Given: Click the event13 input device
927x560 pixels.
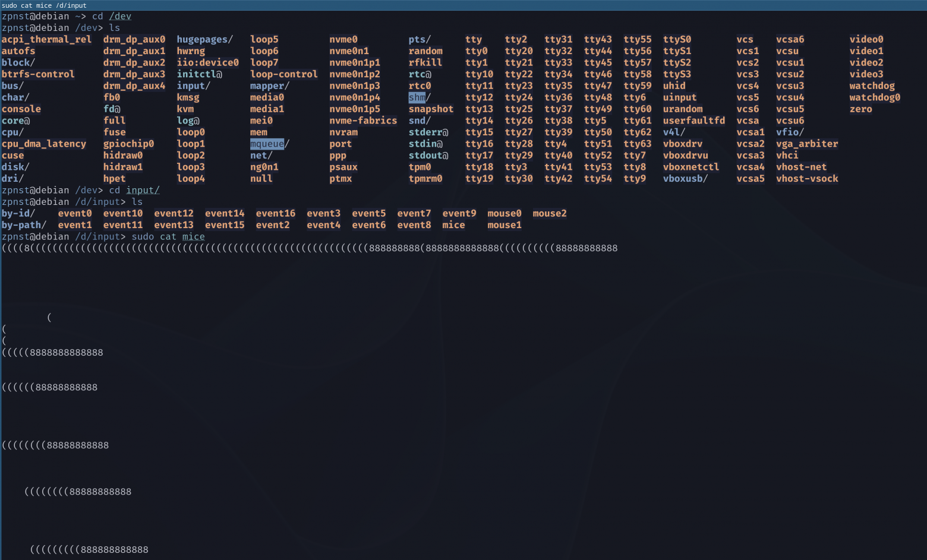Looking at the screenshot, I should (174, 224).
